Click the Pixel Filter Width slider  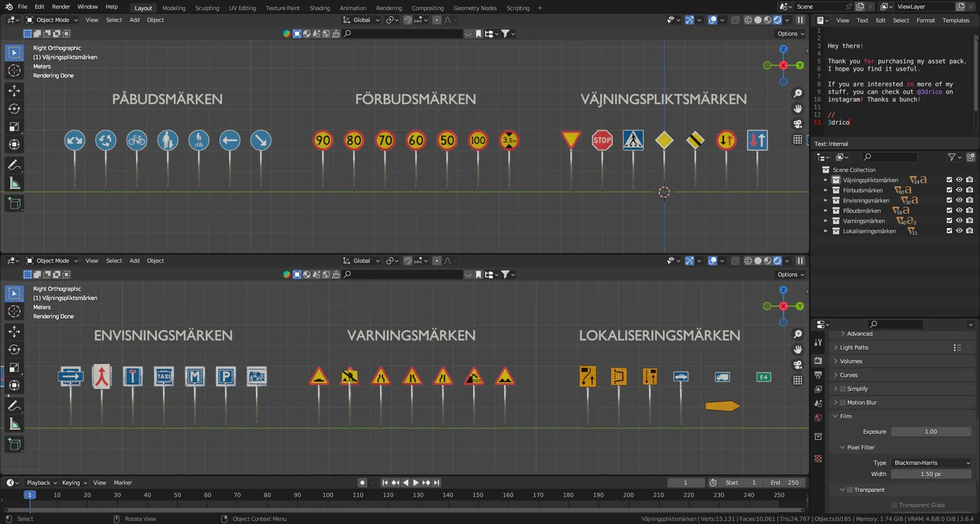tap(931, 474)
